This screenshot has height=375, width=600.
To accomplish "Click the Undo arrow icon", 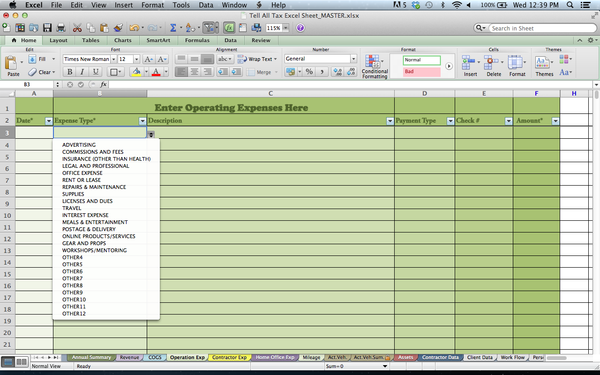I will click(134, 28).
